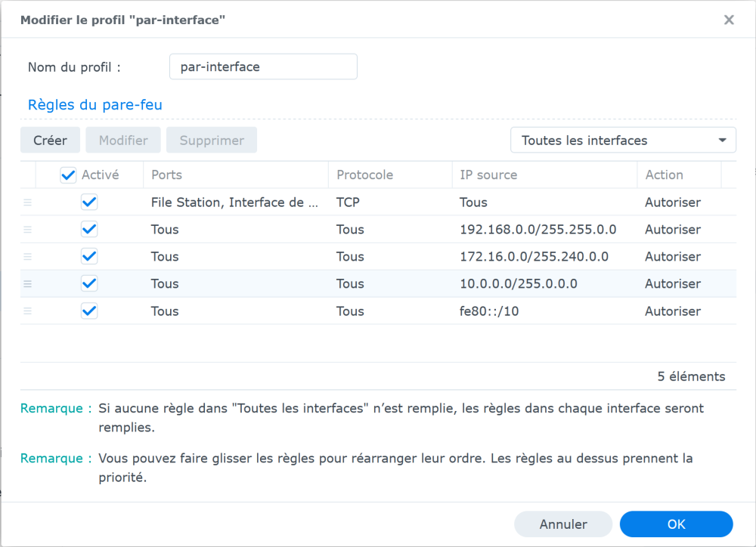Toggle the Activé header checkbox
This screenshot has height=547, width=756.
pos(68,175)
